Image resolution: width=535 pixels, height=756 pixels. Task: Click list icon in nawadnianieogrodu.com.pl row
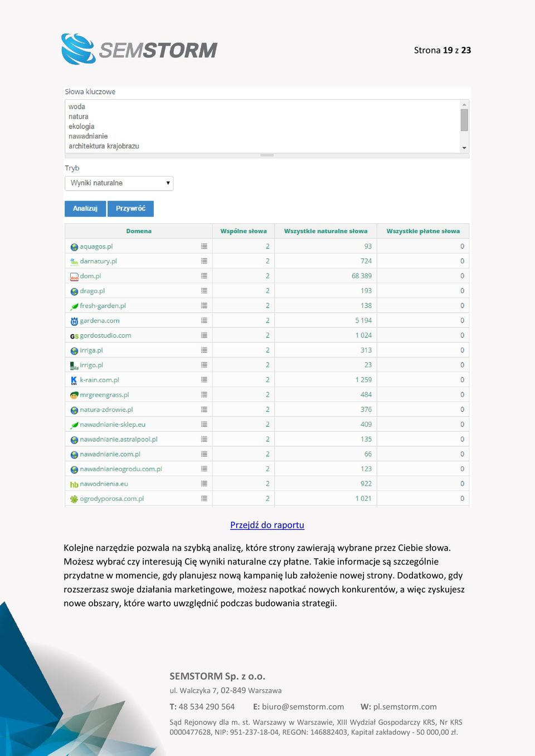pyautogui.click(x=204, y=469)
